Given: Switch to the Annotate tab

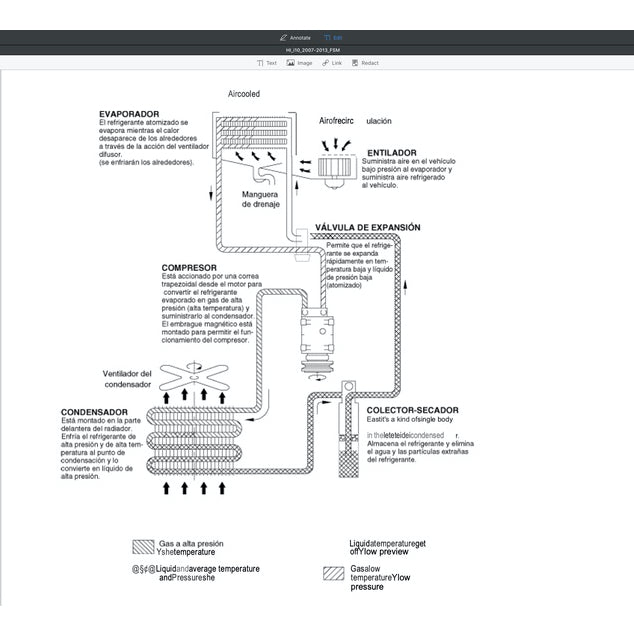Looking at the screenshot, I should [x=295, y=37].
